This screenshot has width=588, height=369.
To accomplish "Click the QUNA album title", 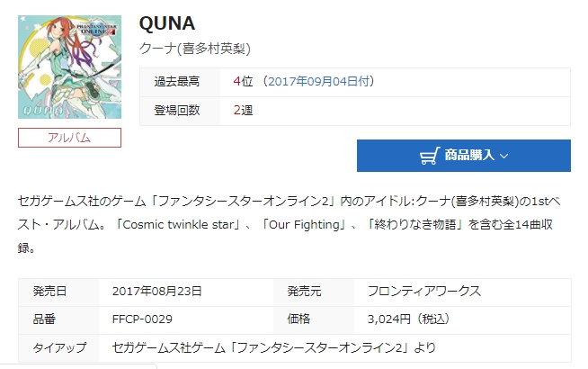I will (x=168, y=22).
